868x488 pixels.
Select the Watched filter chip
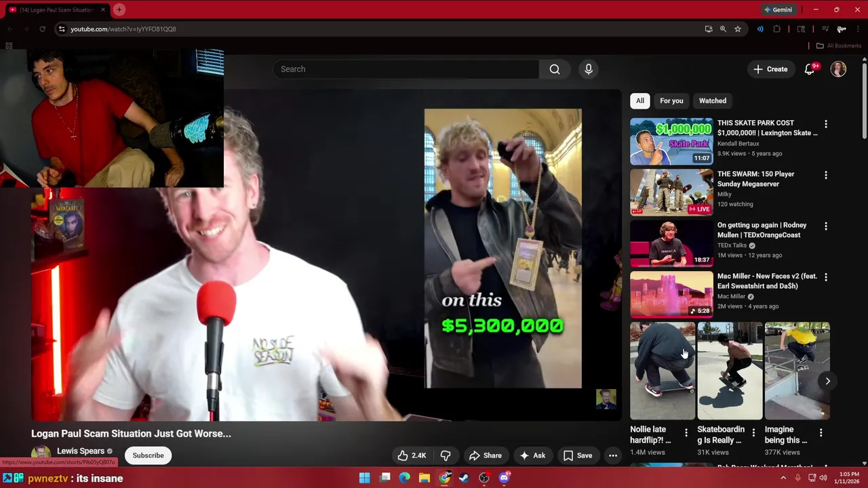(x=713, y=101)
